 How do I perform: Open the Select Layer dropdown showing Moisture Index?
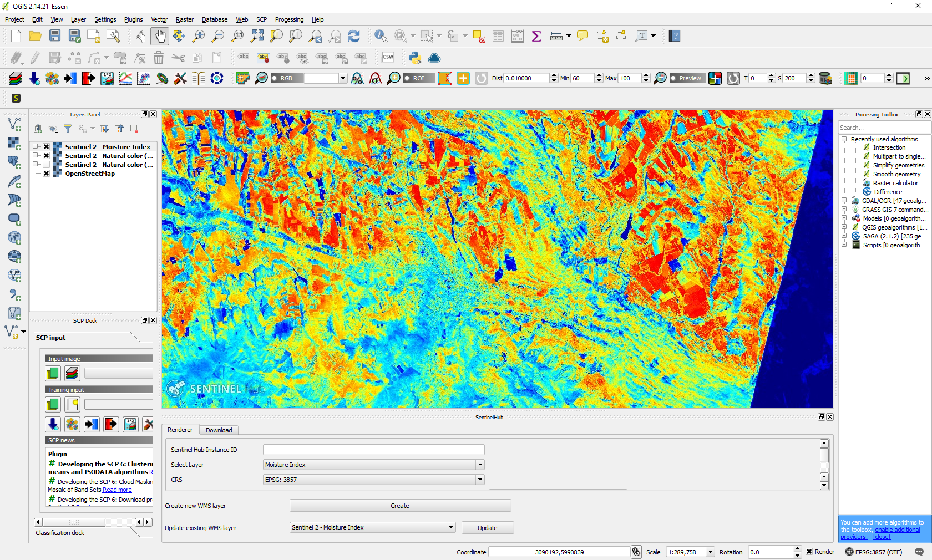point(373,465)
